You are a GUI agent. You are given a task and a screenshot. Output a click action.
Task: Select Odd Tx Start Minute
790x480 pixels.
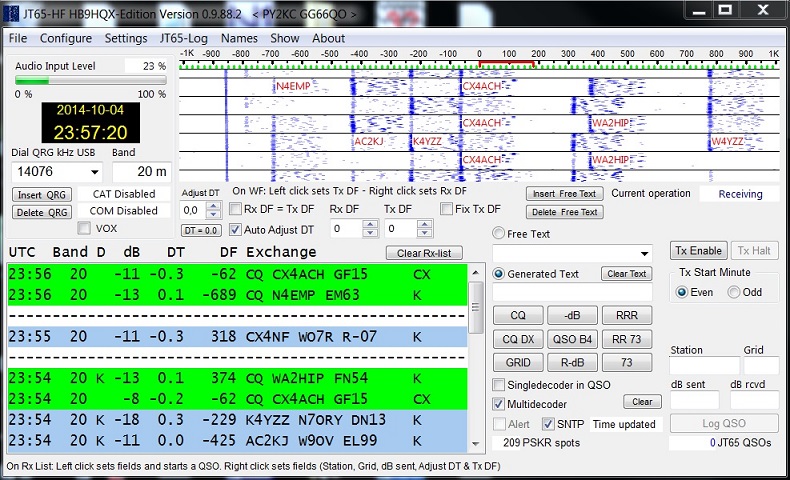[x=734, y=292]
